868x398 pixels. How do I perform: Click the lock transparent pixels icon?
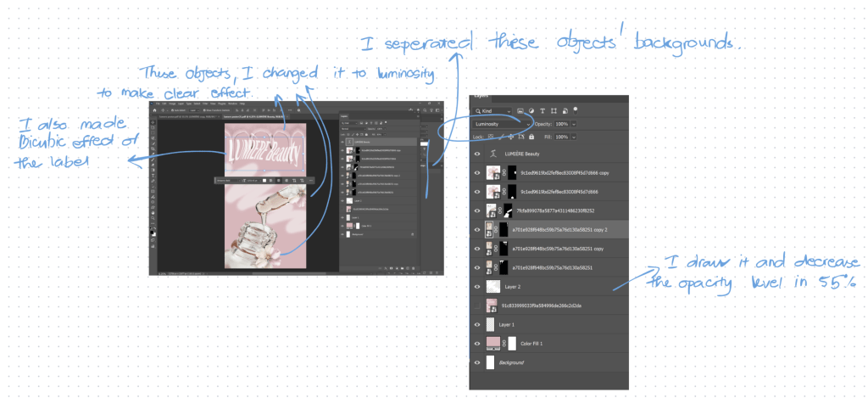click(x=492, y=136)
